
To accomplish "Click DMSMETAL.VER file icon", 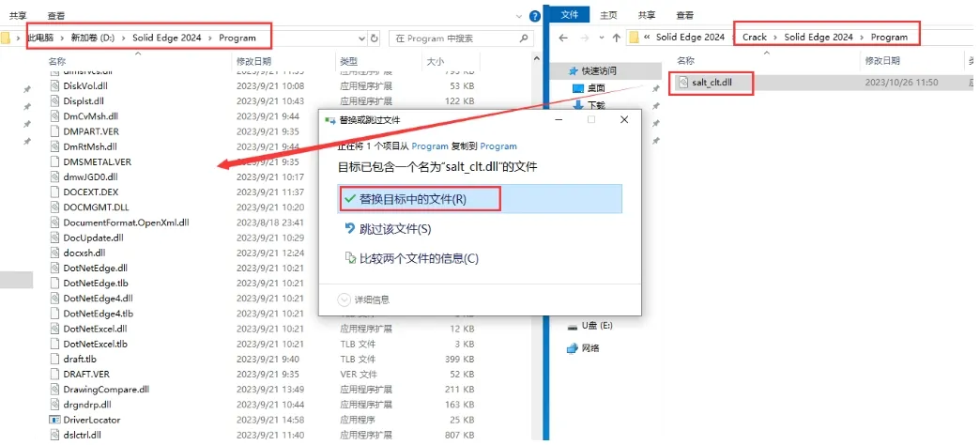I will (55, 161).
